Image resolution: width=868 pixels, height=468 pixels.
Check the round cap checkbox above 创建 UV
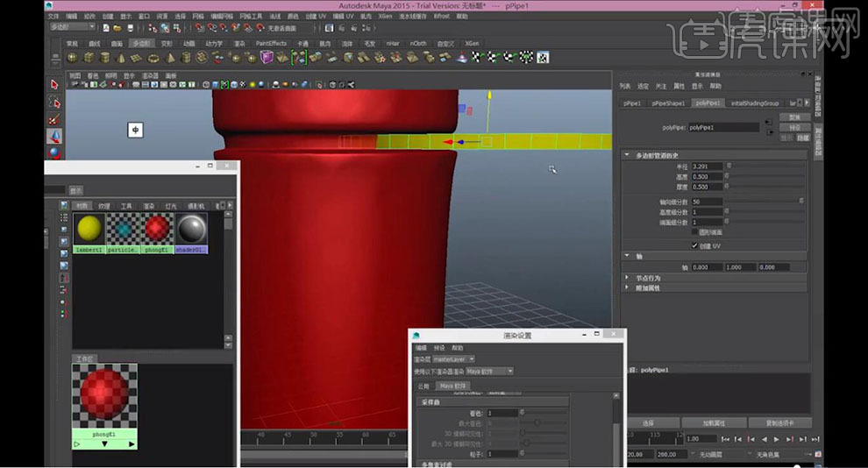(x=694, y=231)
